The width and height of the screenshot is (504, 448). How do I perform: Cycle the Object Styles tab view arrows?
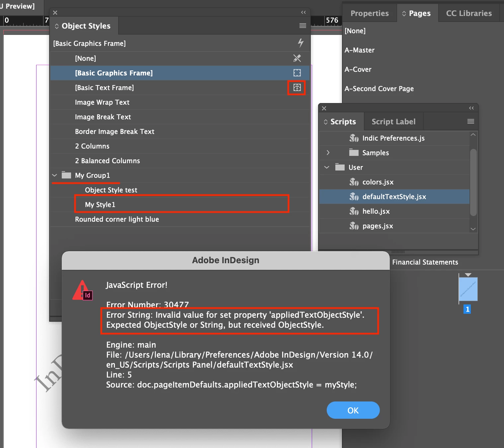pos(57,26)
